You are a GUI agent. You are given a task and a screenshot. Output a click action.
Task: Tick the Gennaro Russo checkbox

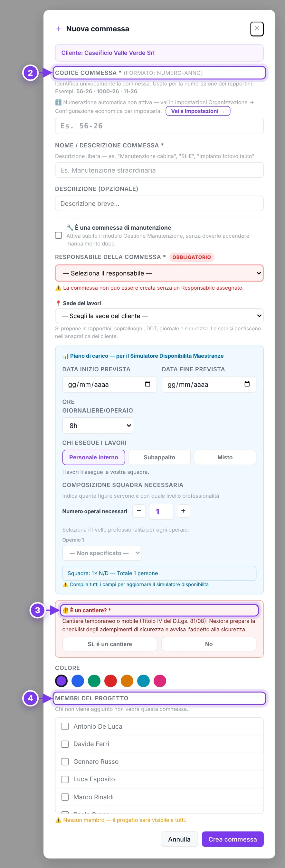[65, 762]
